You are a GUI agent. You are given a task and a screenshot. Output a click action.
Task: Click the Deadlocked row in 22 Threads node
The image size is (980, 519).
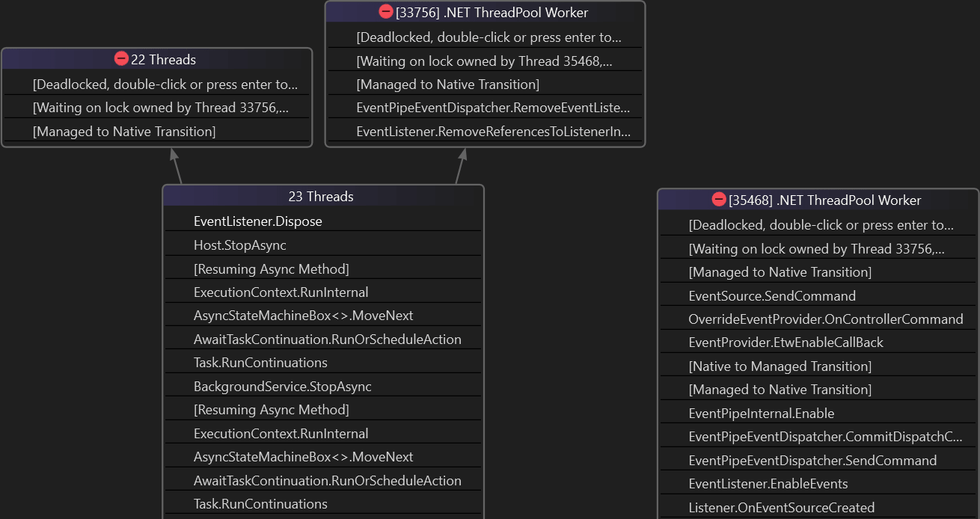coord(165,85)
